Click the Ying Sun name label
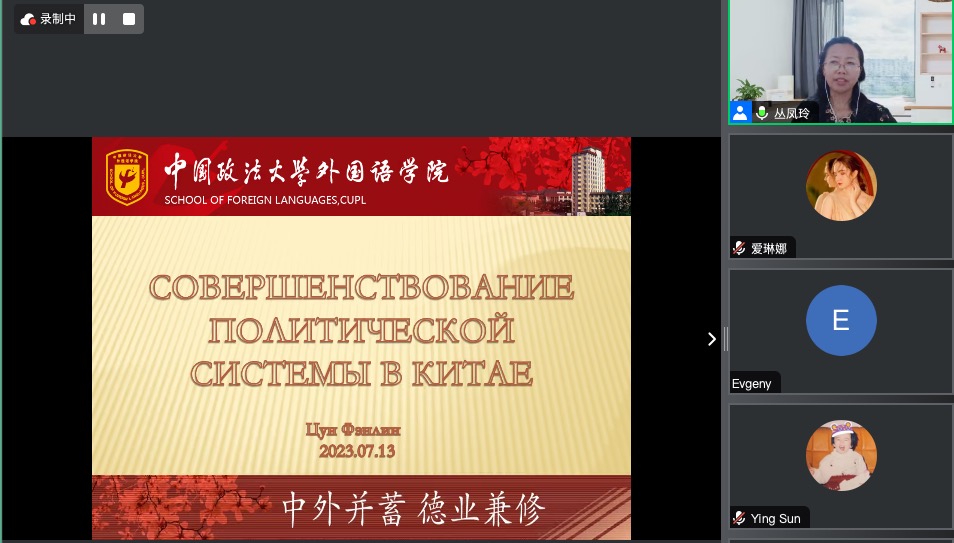Image resolution: width=954 pixels, height=543 pixels. (x=776, y=518)
